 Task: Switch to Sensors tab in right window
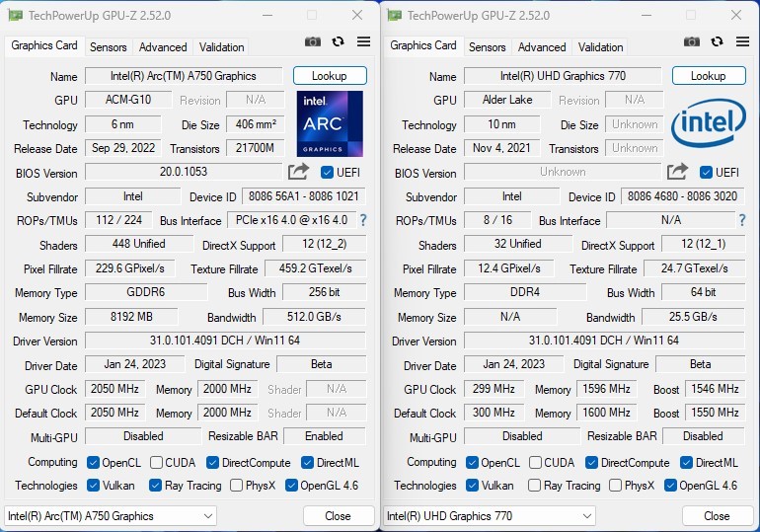point(488,47)
